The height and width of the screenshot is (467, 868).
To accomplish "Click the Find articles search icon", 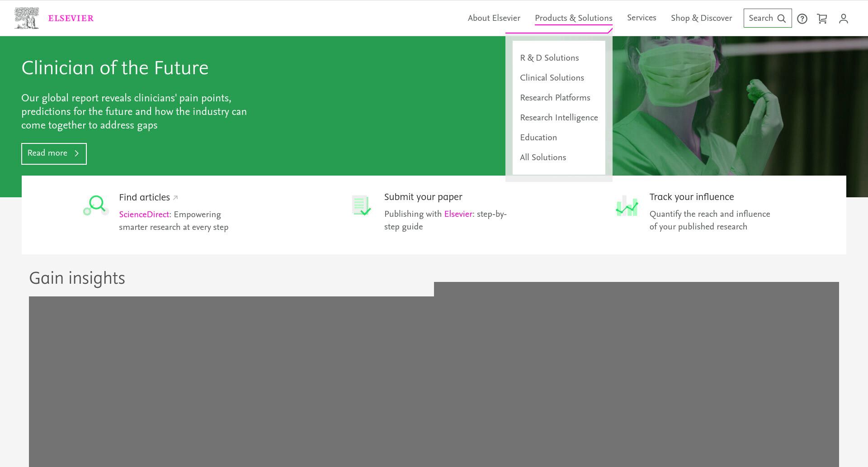I will tap(95, 205).
